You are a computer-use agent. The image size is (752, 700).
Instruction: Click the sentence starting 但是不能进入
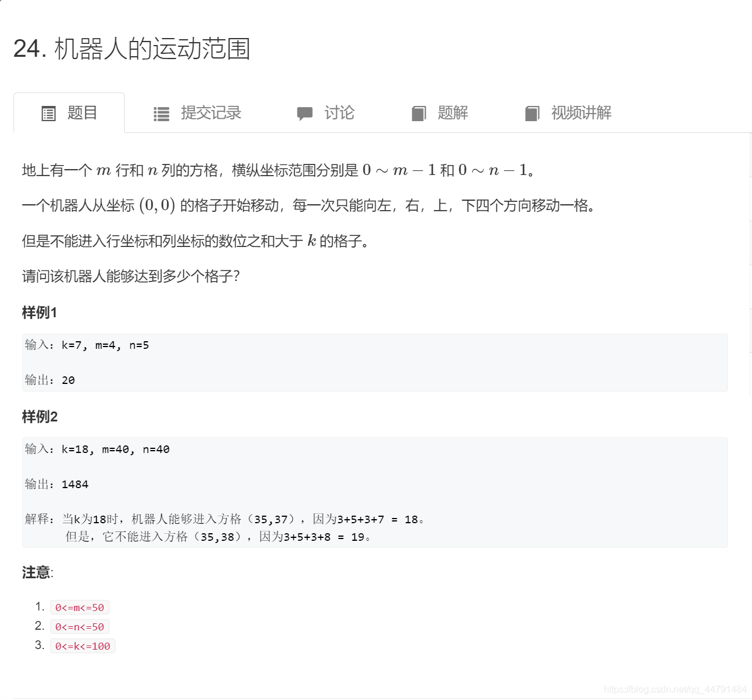pos(196,241)
